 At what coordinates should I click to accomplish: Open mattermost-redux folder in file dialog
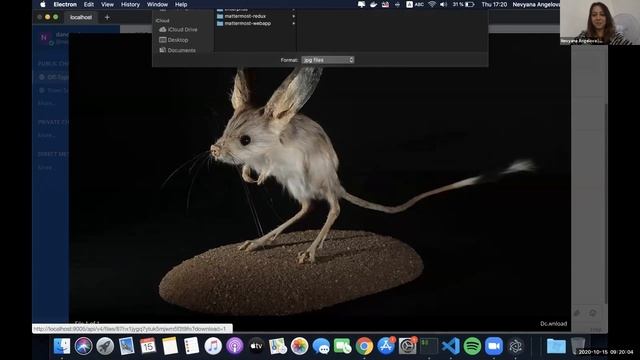point(241,16)
